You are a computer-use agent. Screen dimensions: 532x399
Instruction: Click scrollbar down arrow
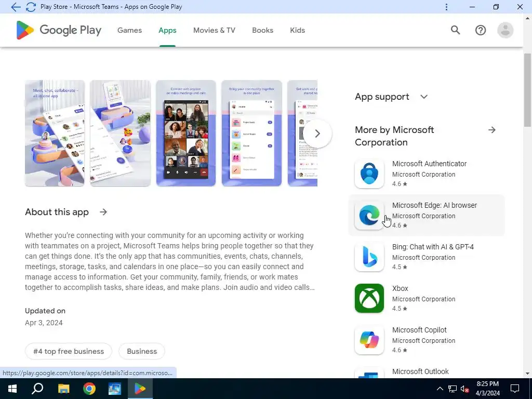coord(528,374)
